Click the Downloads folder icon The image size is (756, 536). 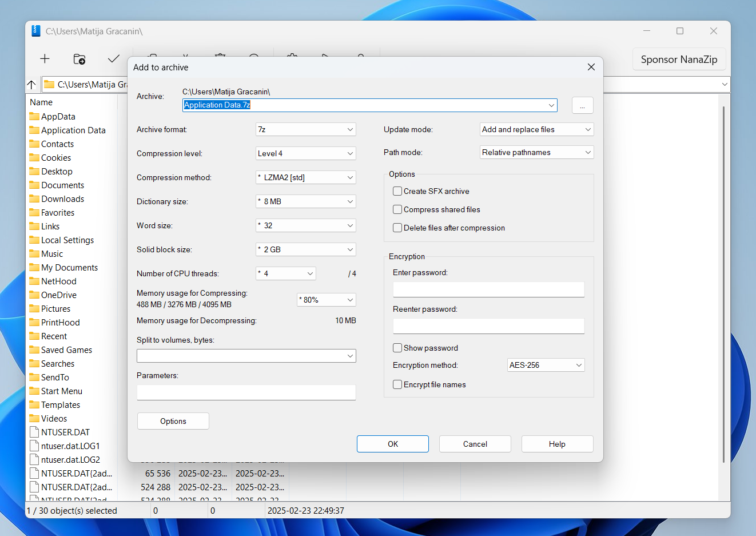34,198
